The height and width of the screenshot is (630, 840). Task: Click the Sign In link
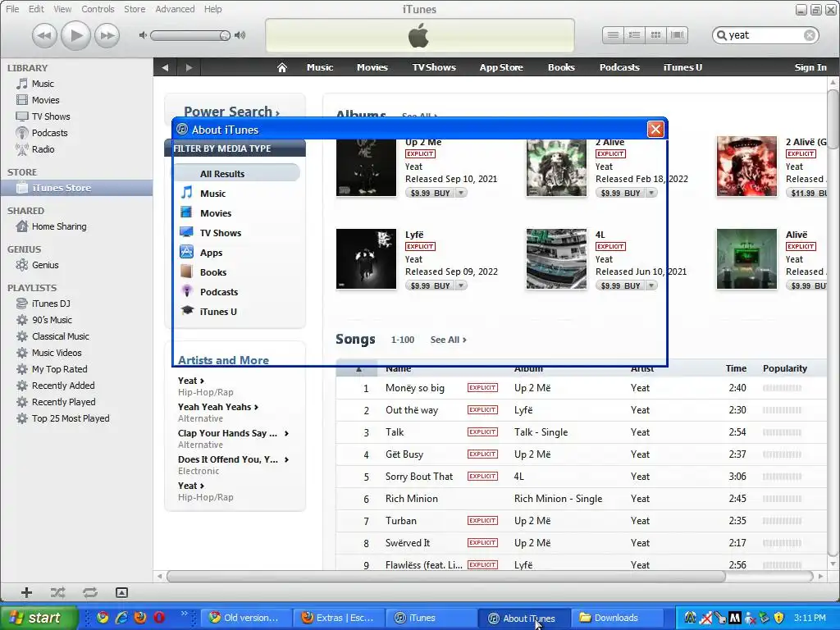[810, 67]
